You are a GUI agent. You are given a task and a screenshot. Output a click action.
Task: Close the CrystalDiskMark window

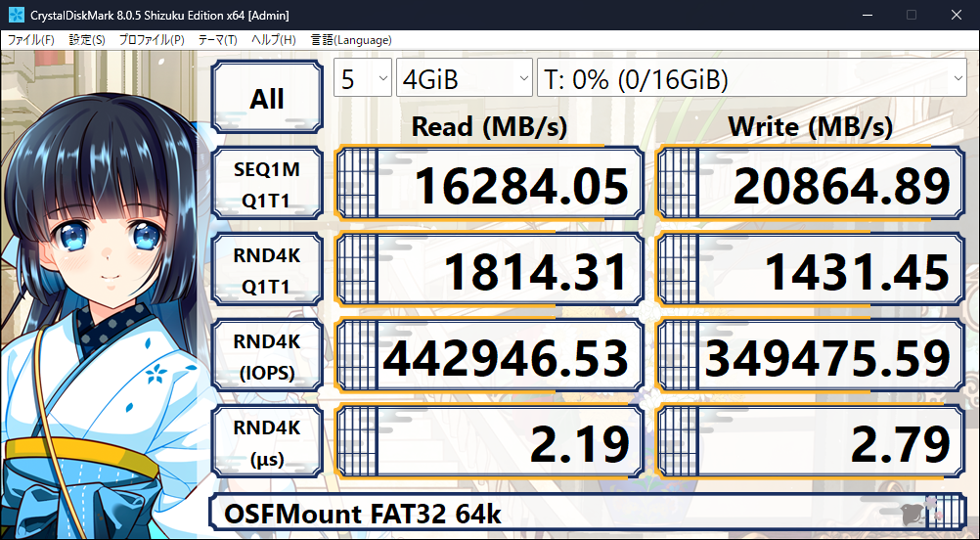(957, 15)
